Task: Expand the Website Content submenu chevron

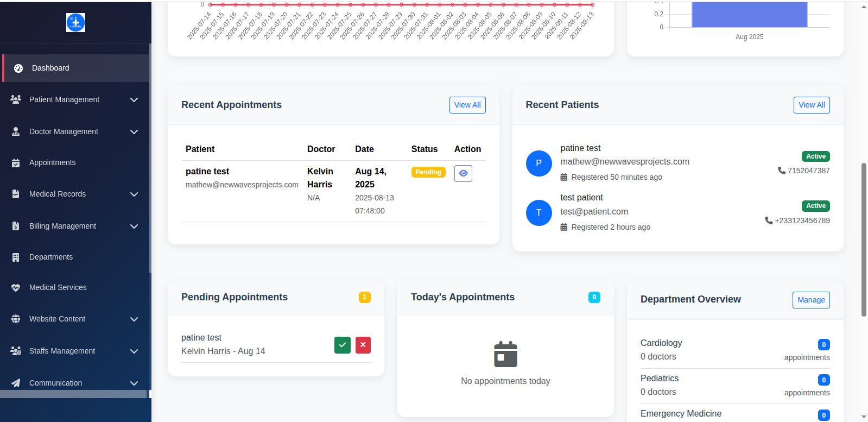Action: [x=134, y=319]
